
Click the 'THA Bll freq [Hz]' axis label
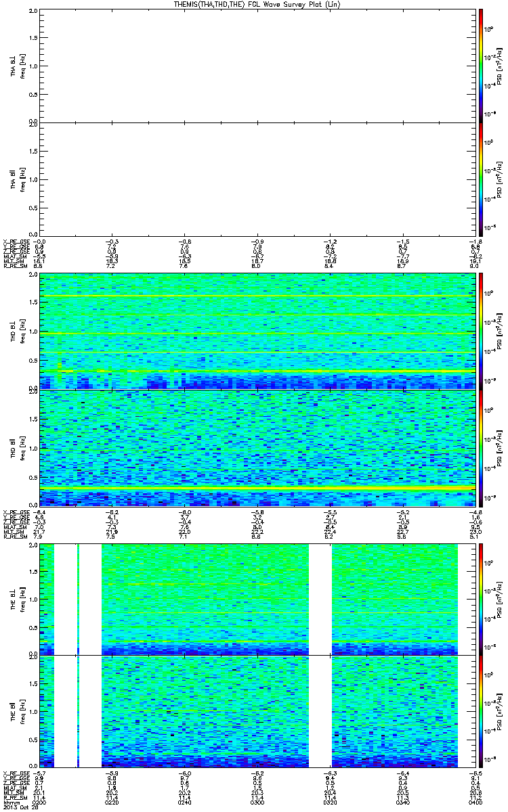point(16,179)
